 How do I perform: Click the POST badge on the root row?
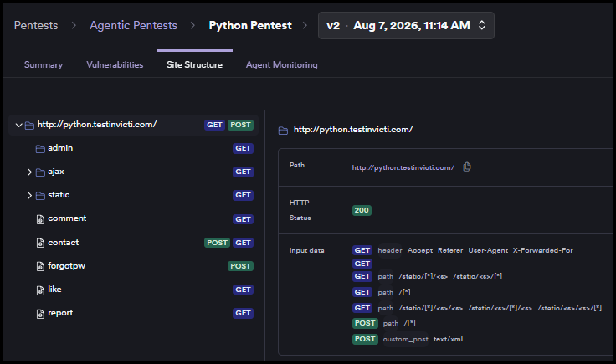coord(240,125)
